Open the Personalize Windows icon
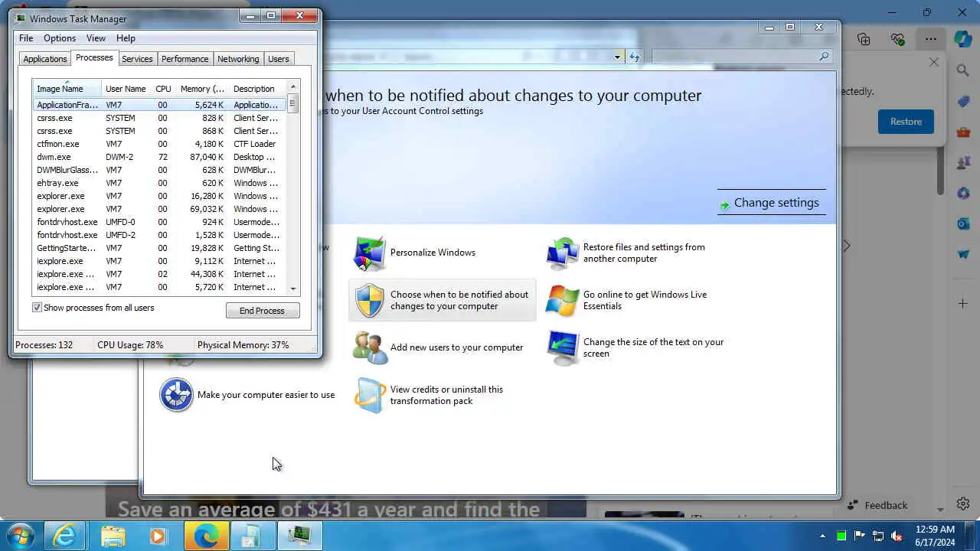 (x=369, y=253)
